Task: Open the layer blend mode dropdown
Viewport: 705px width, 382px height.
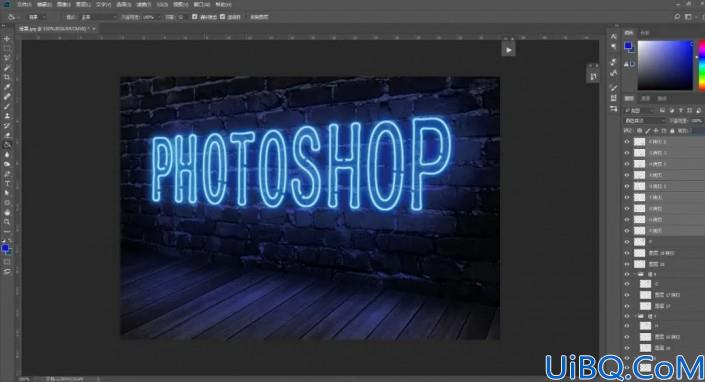Action: [x=644, y=120]
